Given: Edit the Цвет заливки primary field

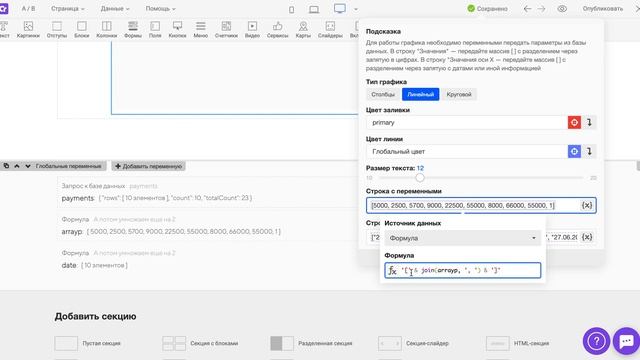Looking at the screenshot, I should click(x=467, y=122).
